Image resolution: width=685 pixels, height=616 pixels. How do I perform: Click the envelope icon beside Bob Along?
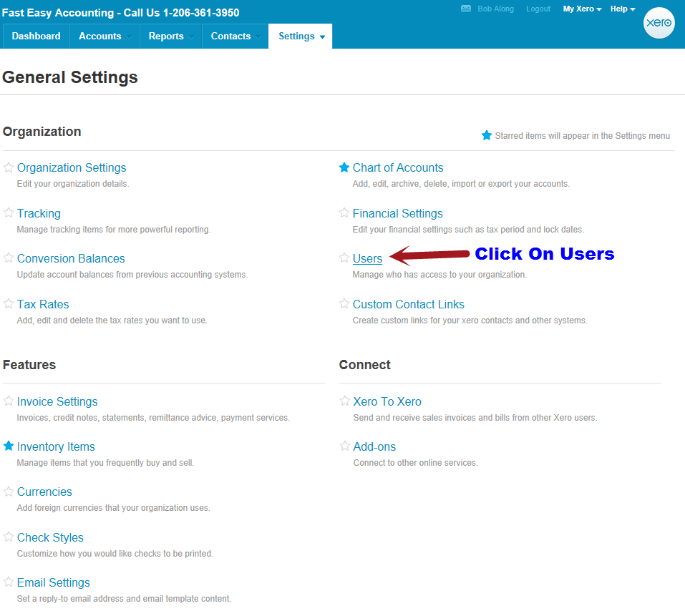(x=466, y=9)
